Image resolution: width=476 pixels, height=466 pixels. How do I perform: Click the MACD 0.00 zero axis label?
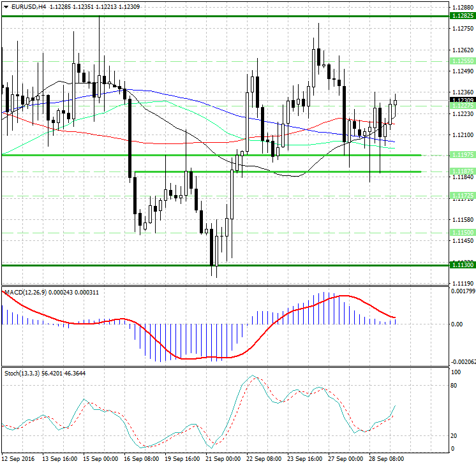pyautogui.click(x=457, y=324)
